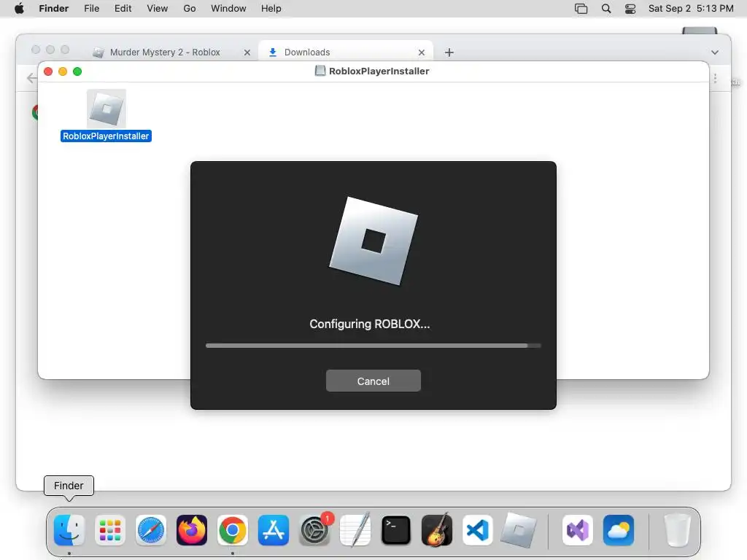Go back in the browser window

point(31,78)
